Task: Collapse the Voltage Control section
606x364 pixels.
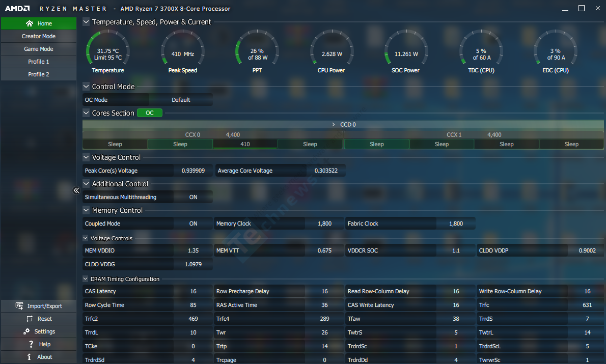Action: (x=86, y=157)
